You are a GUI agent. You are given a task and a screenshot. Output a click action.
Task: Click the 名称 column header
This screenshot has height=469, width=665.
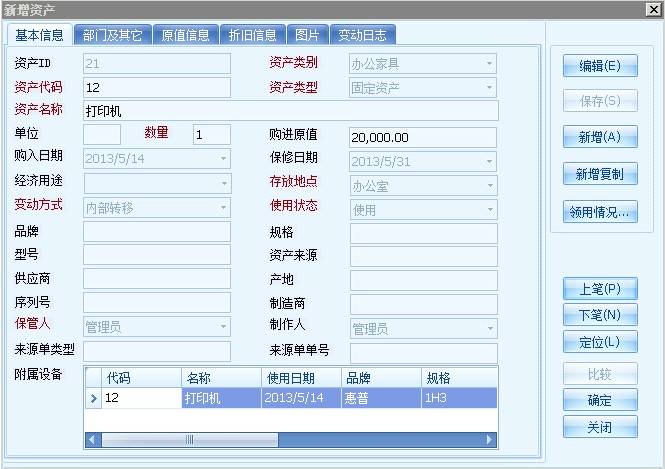pyautogui.click(x=221, y=377)
